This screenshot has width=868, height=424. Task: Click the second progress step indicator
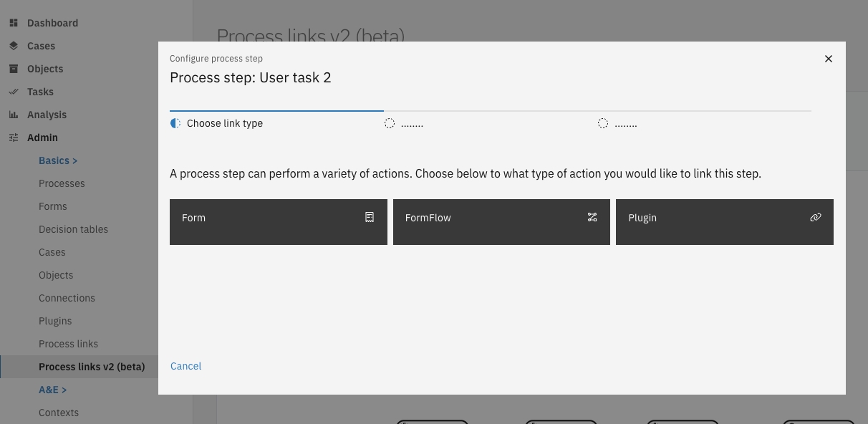pyautogui.click(x=404, y=123)
